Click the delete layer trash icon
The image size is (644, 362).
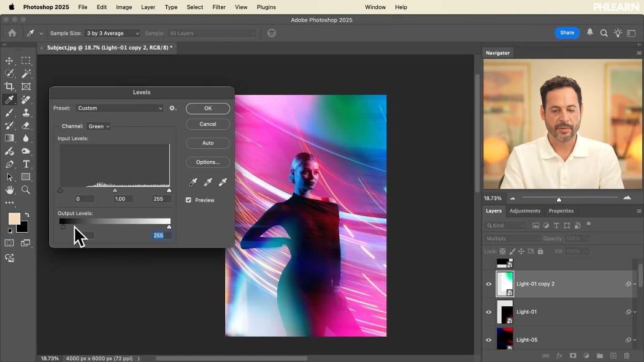click(627, 356)
